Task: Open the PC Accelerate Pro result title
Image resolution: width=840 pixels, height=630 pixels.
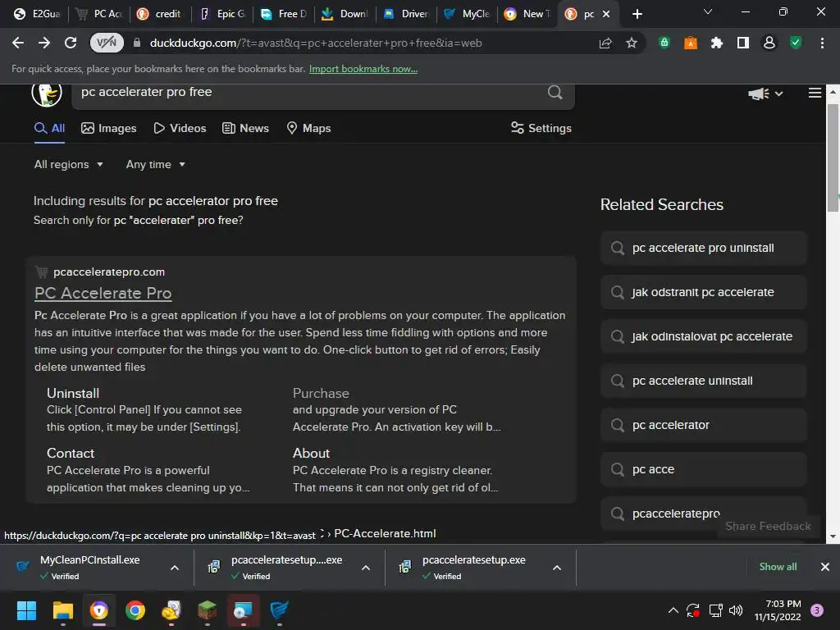Action: point(103,293)
